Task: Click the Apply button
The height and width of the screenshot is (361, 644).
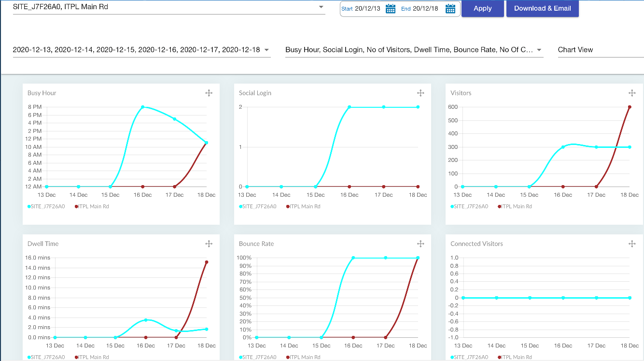Action: click(x=482, y=8)
